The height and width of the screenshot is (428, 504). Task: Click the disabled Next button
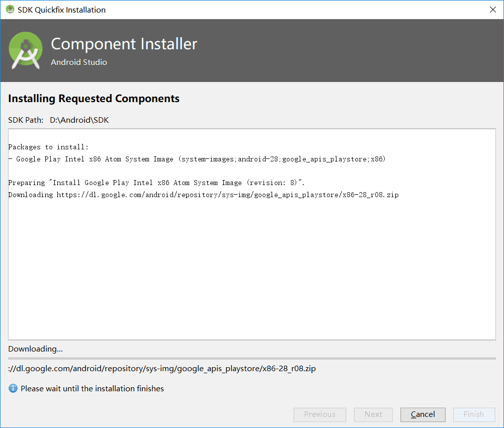[373, 414]
